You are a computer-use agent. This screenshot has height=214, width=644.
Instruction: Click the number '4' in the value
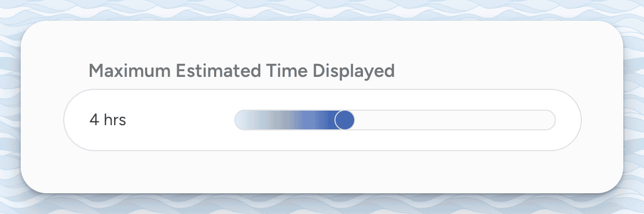click(94, 120)
